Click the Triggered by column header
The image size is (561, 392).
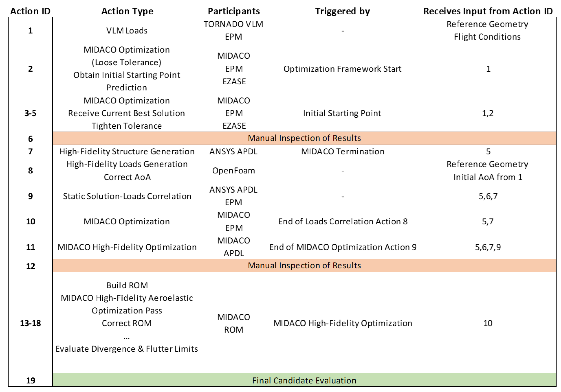343,11
